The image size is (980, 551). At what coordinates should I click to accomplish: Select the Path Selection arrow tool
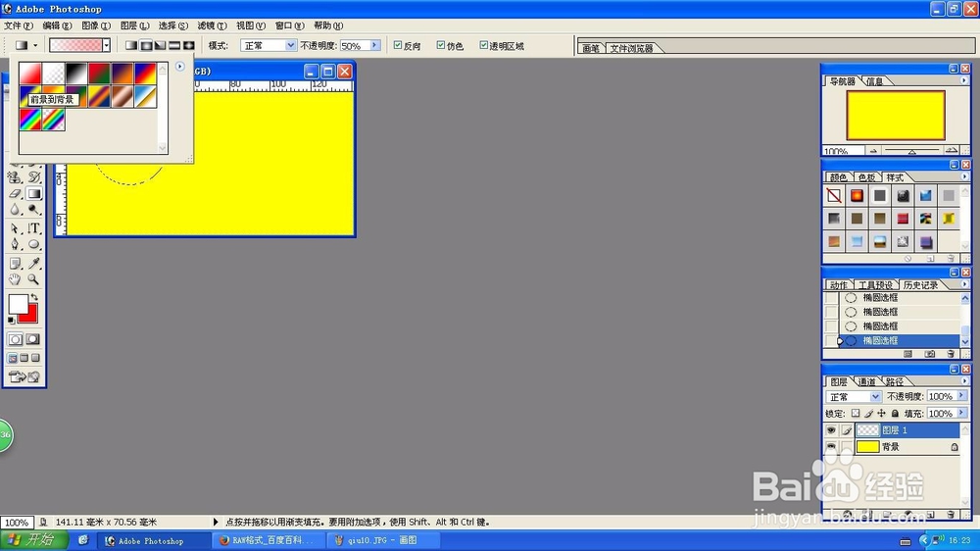coord(16,228)
